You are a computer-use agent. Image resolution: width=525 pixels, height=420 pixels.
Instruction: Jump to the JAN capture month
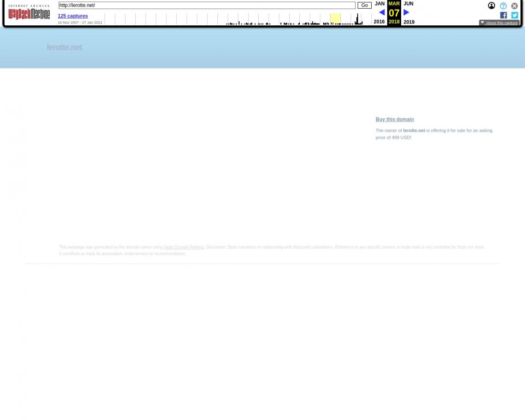[x=379, y=4]
